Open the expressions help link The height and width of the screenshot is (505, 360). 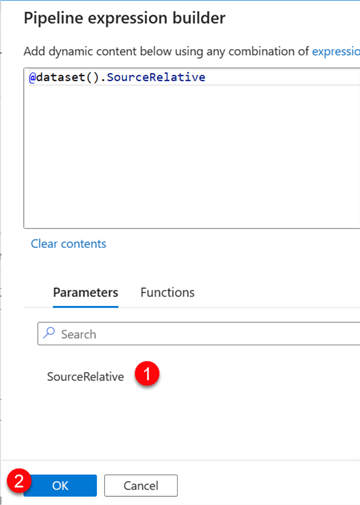coord(336,51)
